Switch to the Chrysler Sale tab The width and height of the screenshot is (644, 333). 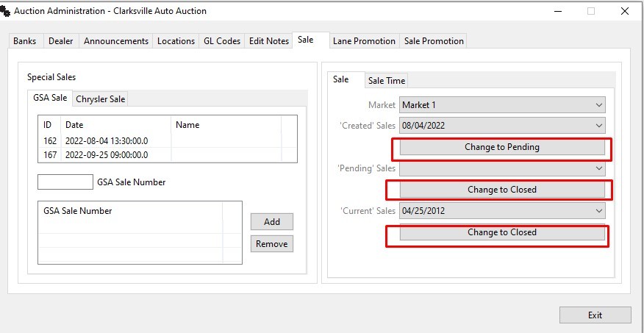pos(101,99)
